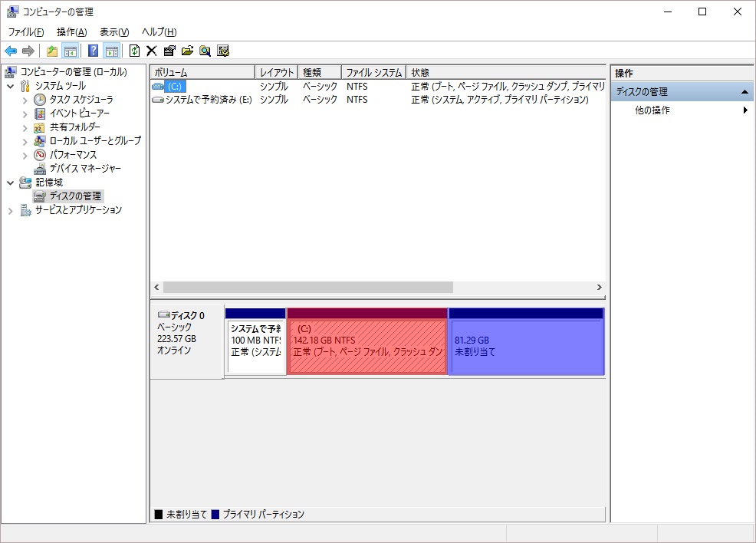Select the 100 MB system reserved partition block

tap(255, 341)
